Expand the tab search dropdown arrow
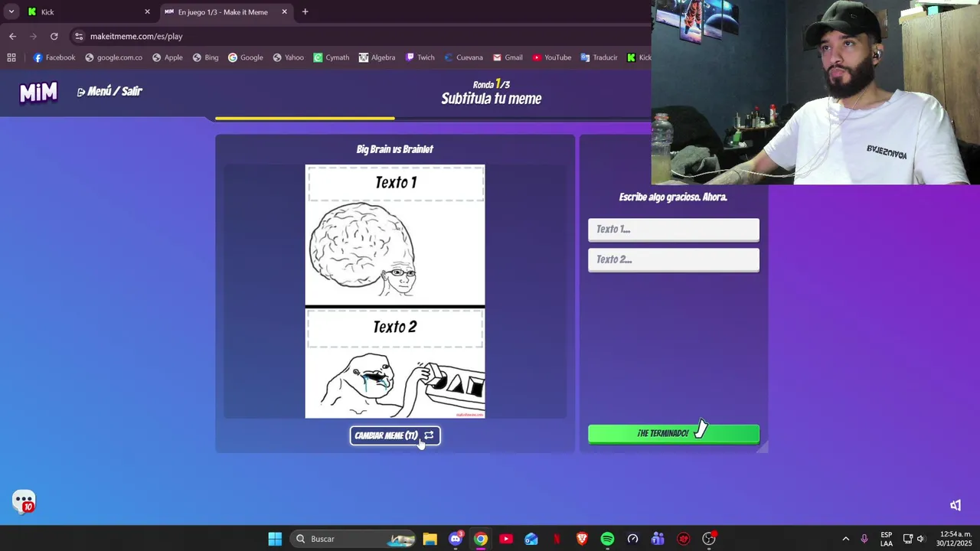The height and width of the screenshot is (551, 980). click(11, 11)
